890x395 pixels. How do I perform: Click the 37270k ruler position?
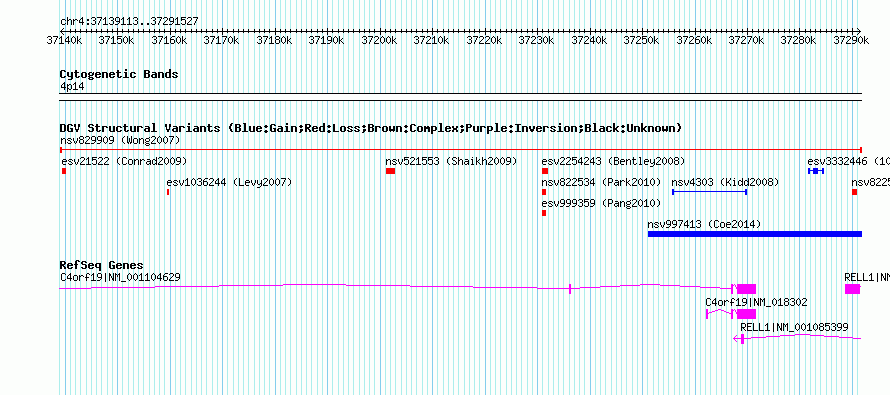click(746, 40)
